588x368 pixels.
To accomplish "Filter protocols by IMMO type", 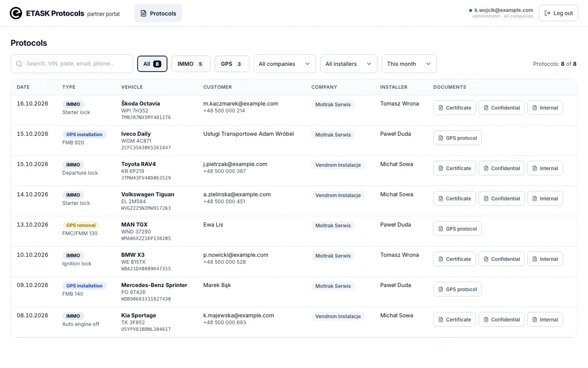I will [191, 64].
